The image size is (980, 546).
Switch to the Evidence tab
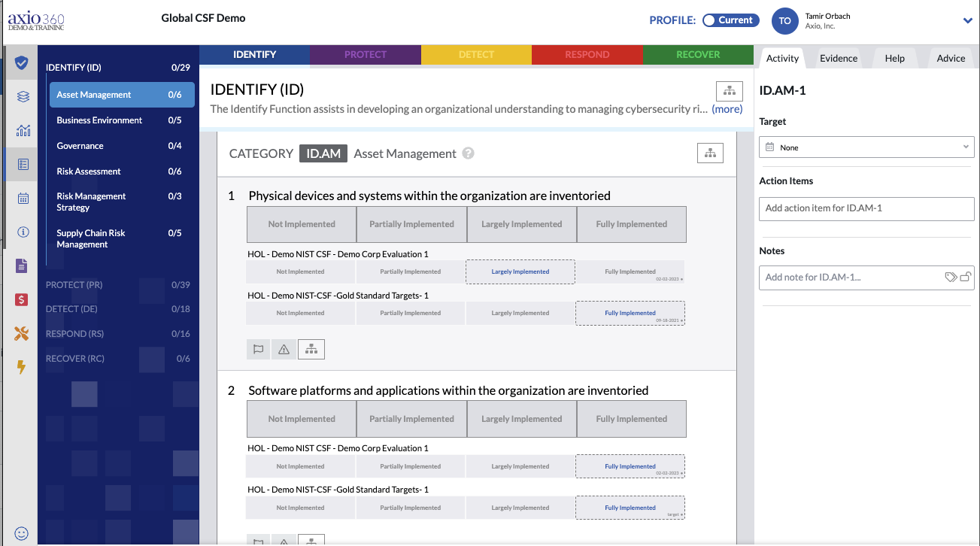838,57
